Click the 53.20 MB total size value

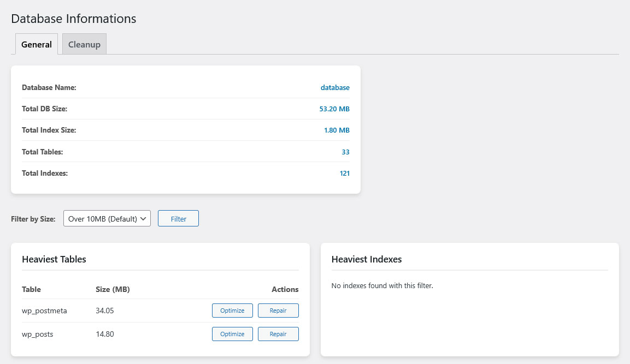[x=334, y=109]
